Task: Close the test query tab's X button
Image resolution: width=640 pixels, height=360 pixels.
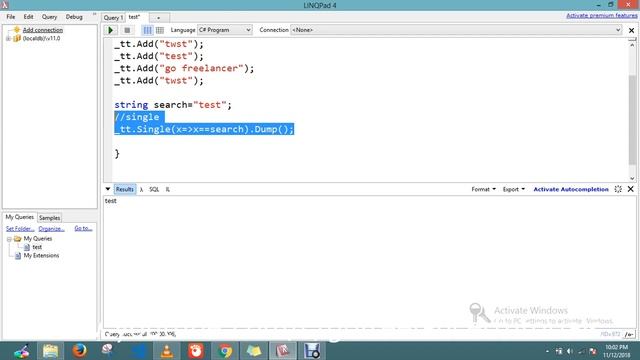Action: [631, 30]
